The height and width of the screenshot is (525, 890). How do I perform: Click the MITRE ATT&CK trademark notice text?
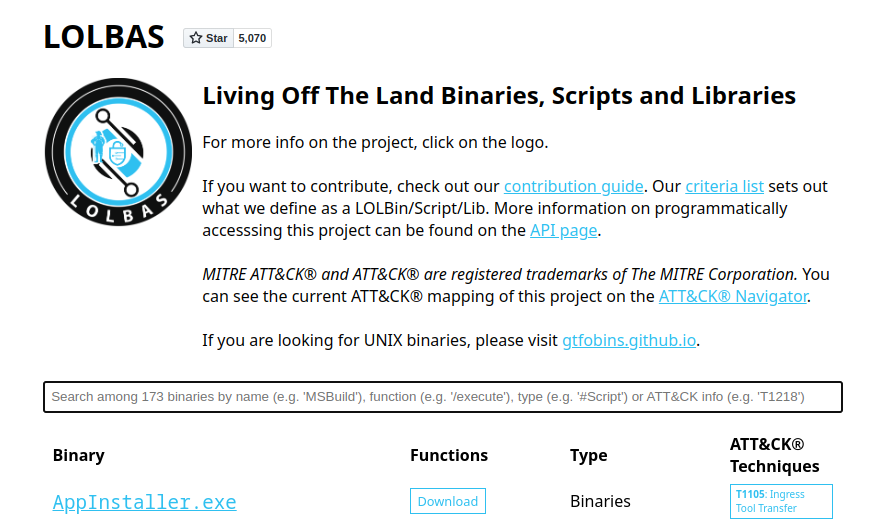[500, 274]
